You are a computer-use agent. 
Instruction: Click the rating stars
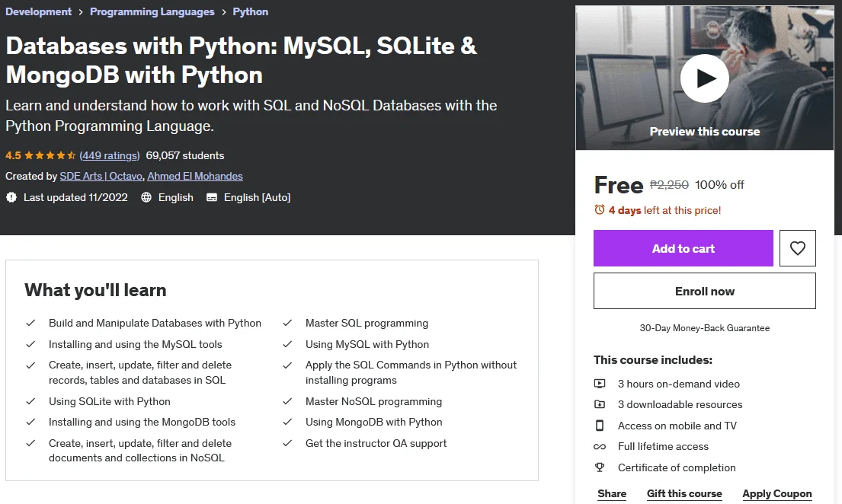[50, 155]
